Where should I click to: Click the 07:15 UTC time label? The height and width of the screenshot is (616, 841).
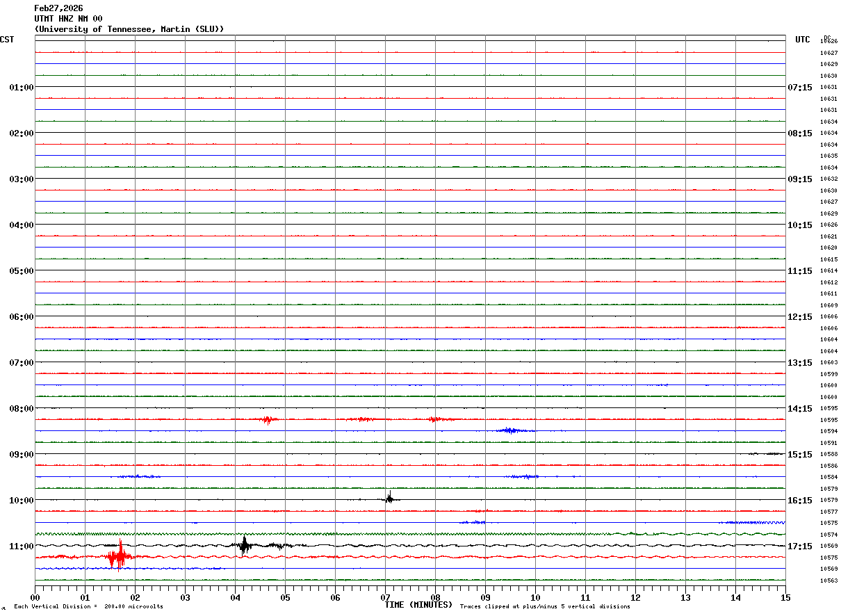pyautogui.click(x=800, y=87)
